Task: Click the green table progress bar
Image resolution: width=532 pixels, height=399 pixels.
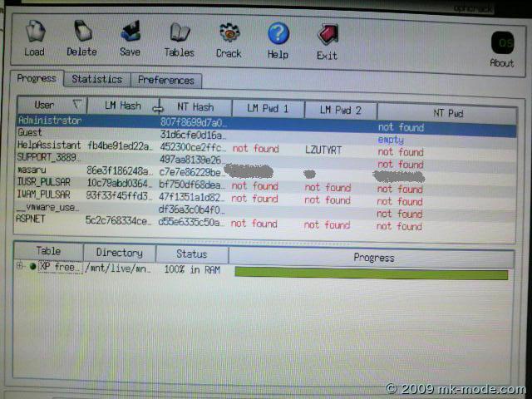Action: [x=371, y=273]
